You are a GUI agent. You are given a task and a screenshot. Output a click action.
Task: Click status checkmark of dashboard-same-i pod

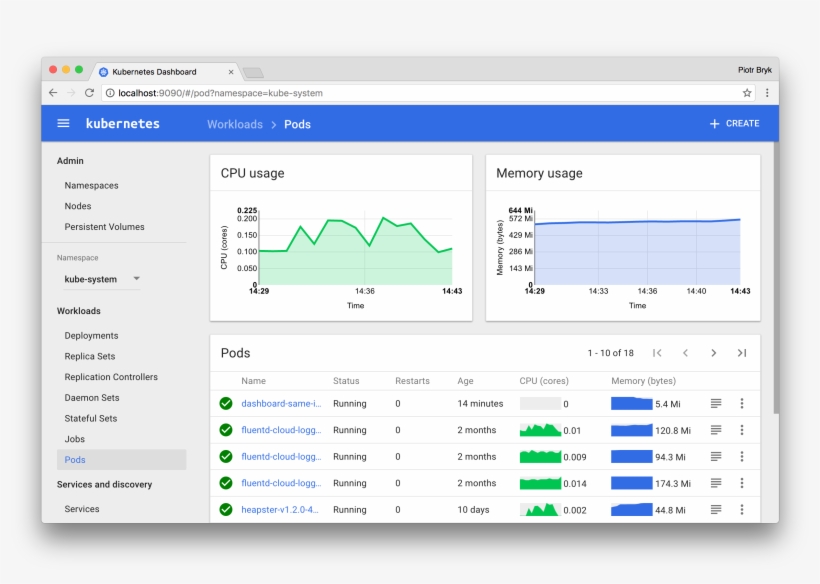click(x=226, y=404)
